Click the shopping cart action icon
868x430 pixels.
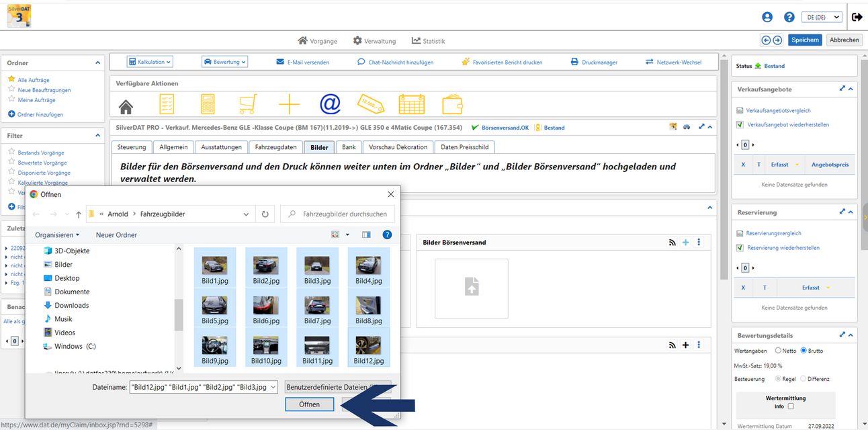pyautogui.click(x=248, y=104)
